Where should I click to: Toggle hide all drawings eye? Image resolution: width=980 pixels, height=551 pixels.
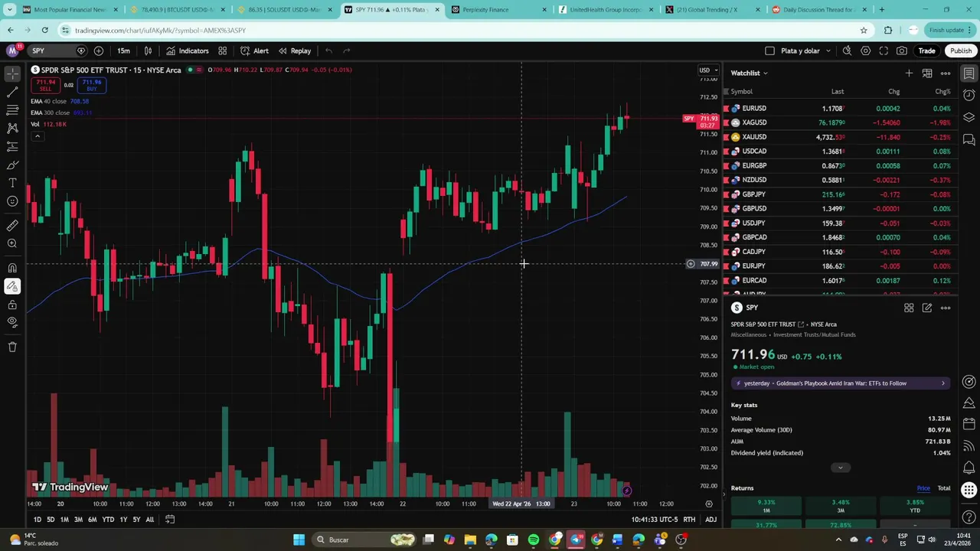[12, 323]
